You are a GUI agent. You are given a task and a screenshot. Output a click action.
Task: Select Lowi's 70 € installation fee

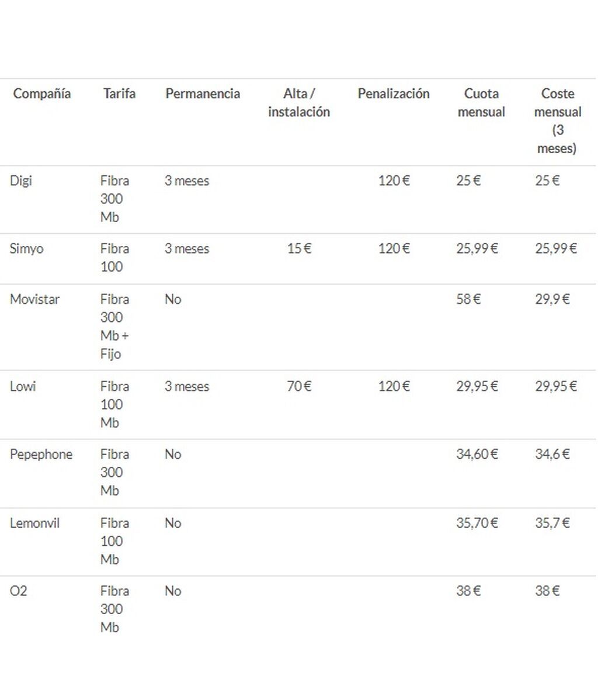click(x=299, y=386)
